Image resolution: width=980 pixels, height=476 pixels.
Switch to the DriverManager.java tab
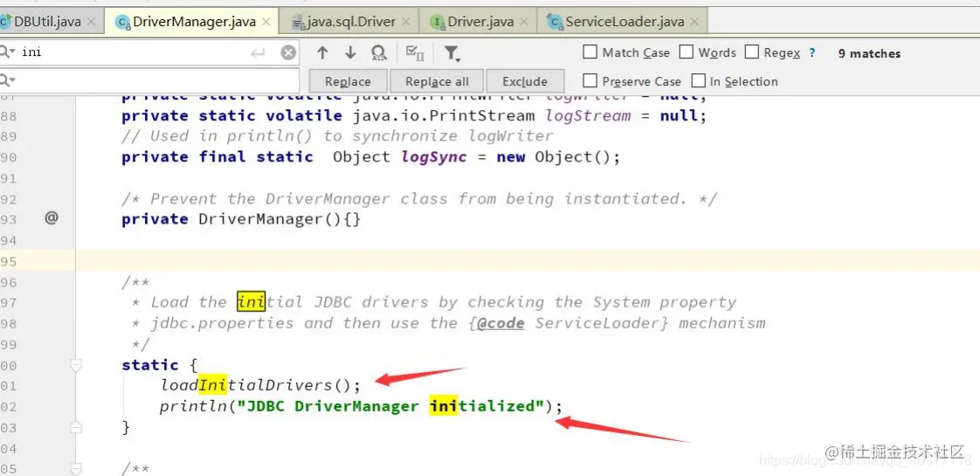(194, 22)
